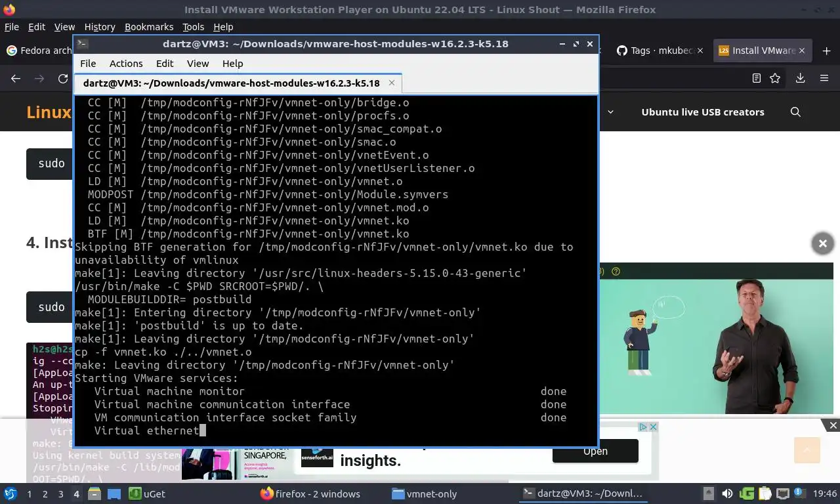
Task: Open the application launcher menu
Action: click(x=10, y=493)
